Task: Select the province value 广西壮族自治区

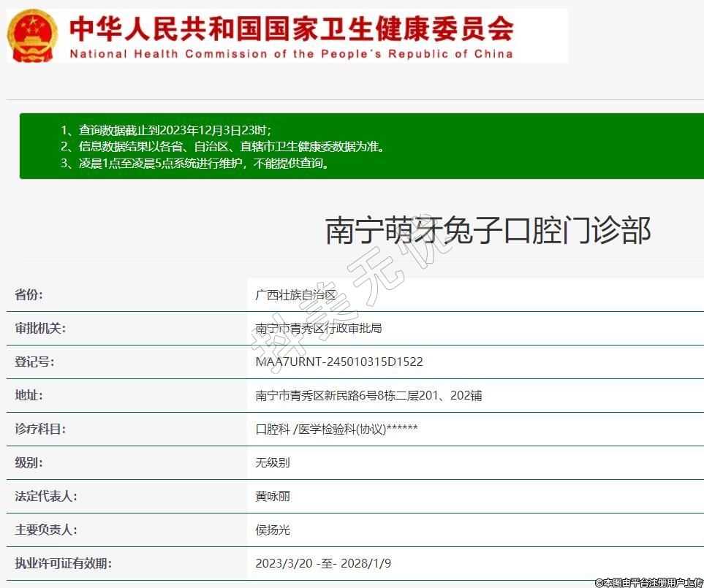Action: 295,295
